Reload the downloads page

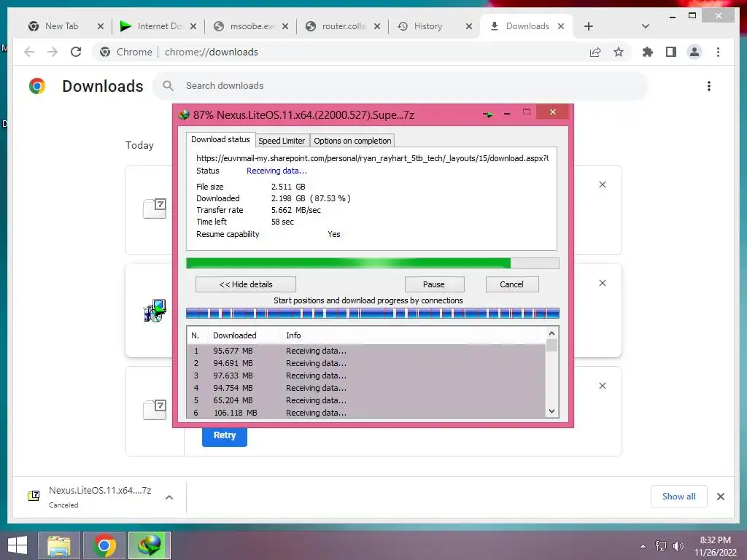tap(76, 52)
